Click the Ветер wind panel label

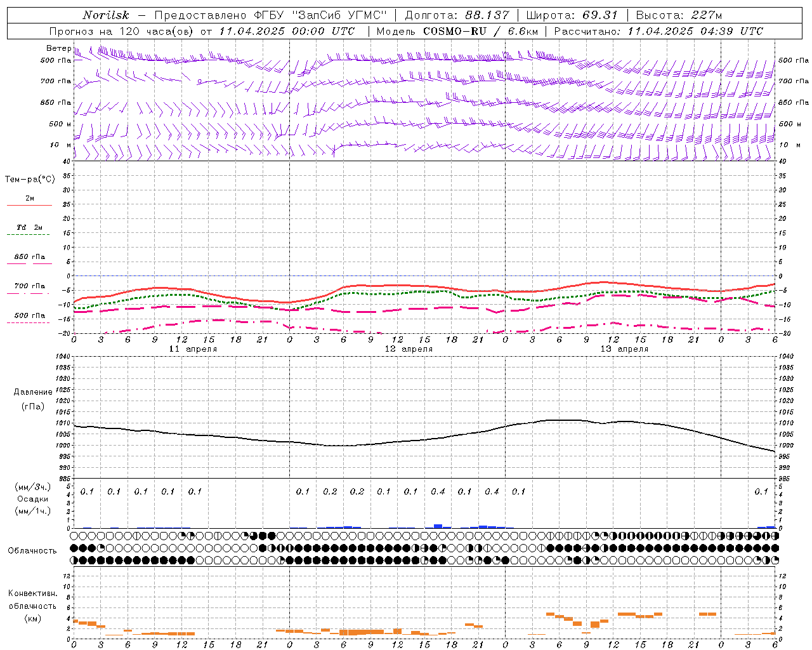click(x=59, y=48)
